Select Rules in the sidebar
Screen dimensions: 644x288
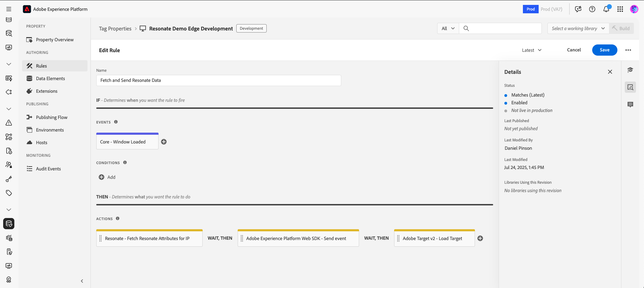[55, 66]
